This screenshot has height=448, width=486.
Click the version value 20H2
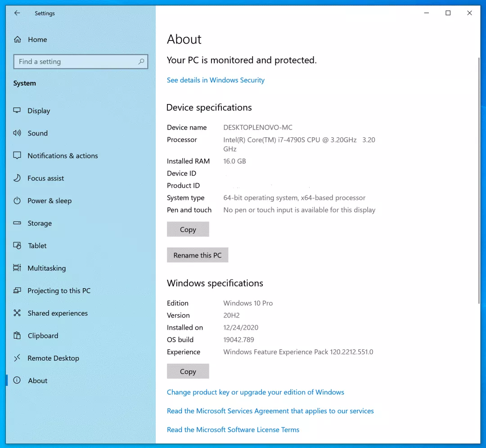tap(232, 315)
